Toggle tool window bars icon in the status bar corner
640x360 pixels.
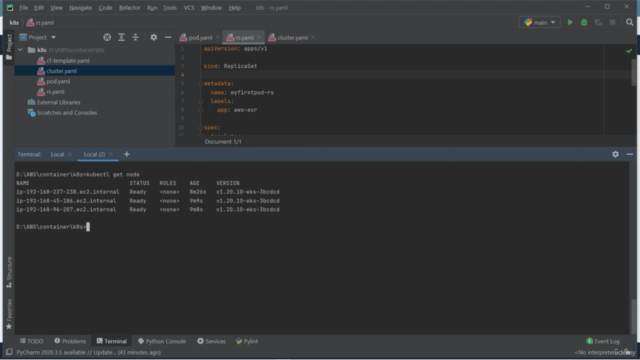pyautogui.click(x=9, y=352)
